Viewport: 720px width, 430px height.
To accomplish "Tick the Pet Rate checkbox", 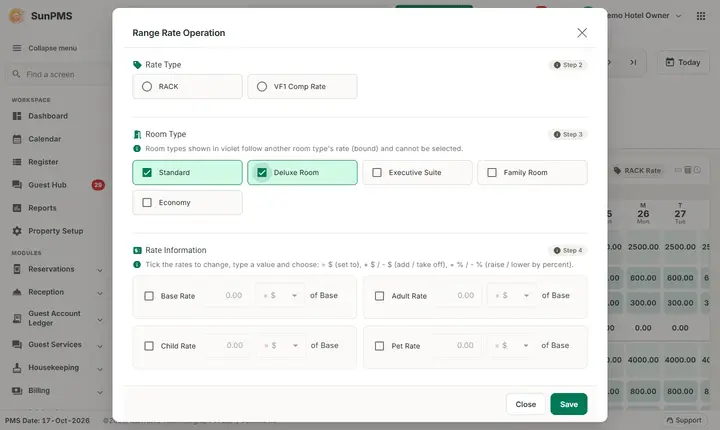I will tap(379, 345).
